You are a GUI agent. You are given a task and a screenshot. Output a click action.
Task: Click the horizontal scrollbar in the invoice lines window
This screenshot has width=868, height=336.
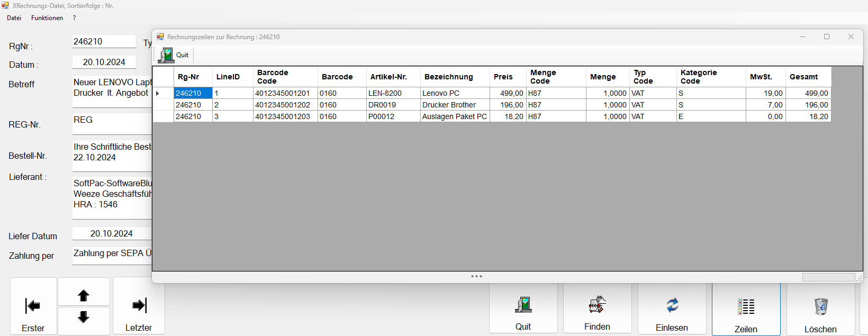click(828, 277)
